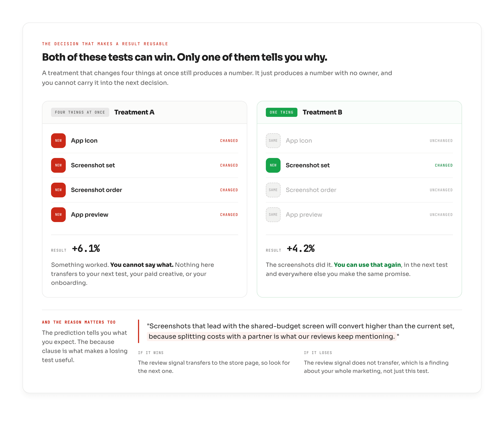Click the +4.2% result value
The height and width of the screenshot is (422, 504).
(x=301, y=249)
